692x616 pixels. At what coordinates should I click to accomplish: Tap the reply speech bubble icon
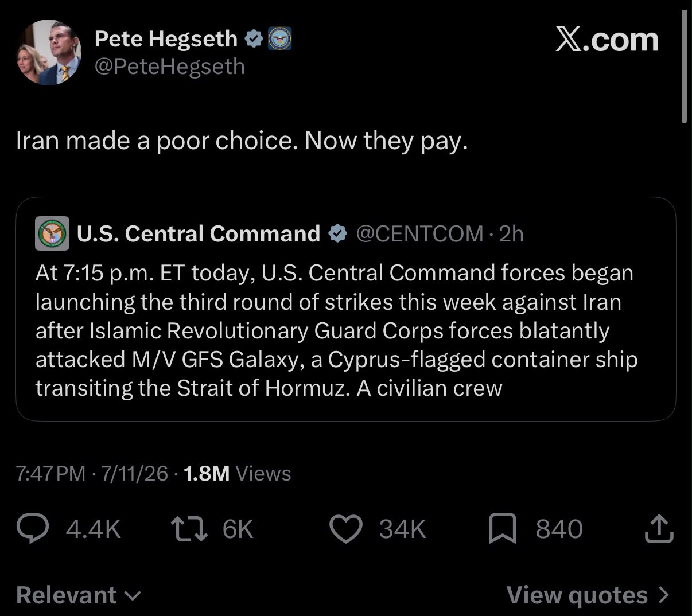point(32,529)
